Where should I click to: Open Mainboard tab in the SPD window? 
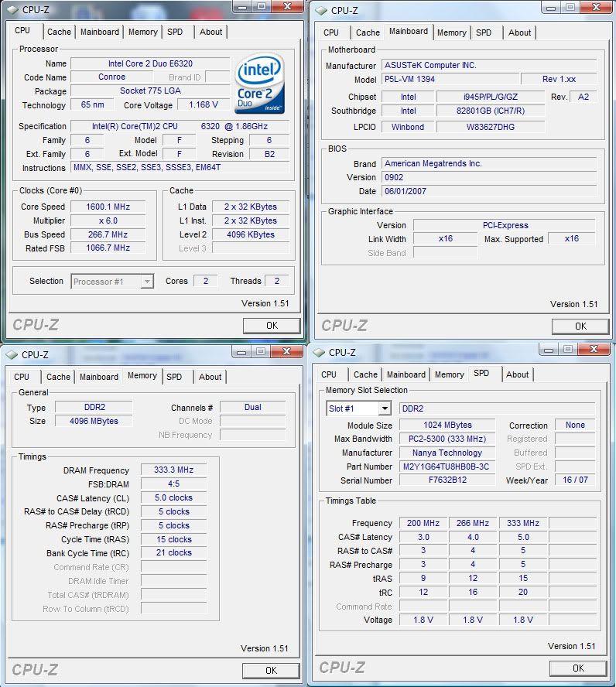406,374
